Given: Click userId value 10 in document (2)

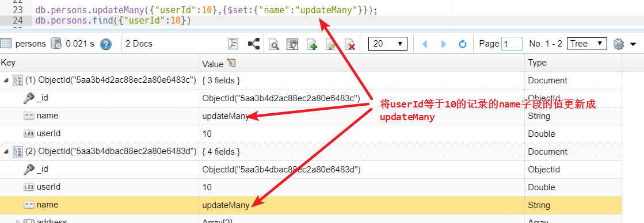Looking at the screenshot, I should coord(207,187).
